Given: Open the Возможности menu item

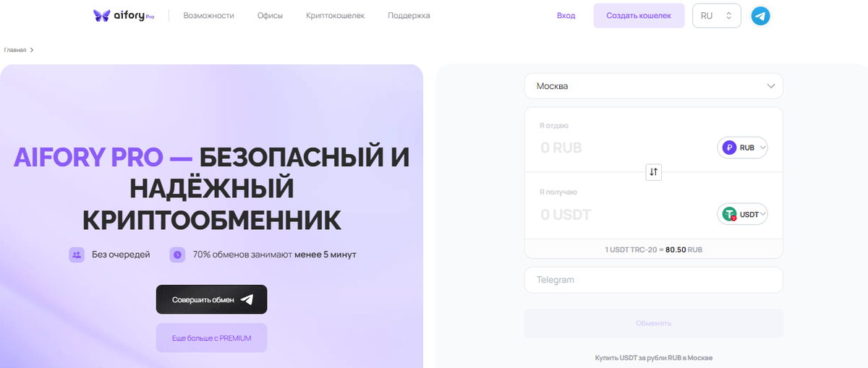Looking at the screenshot, I should point(209,15).
